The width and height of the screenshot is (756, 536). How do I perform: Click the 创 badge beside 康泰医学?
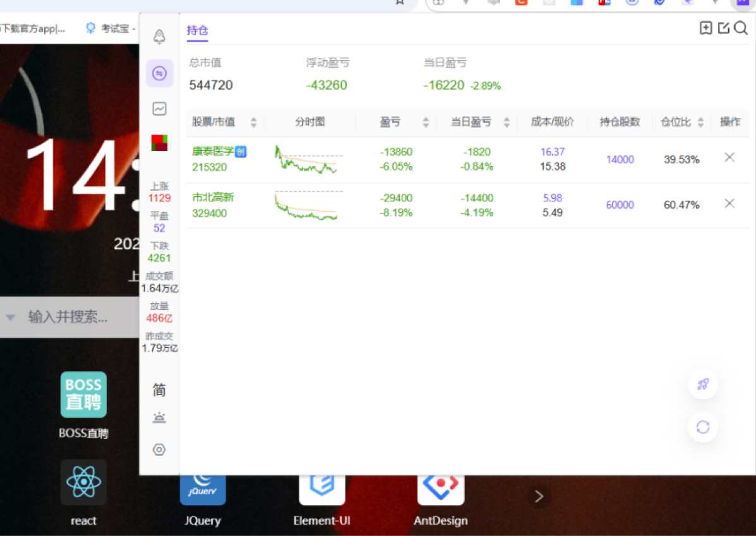tap(241, 152)
